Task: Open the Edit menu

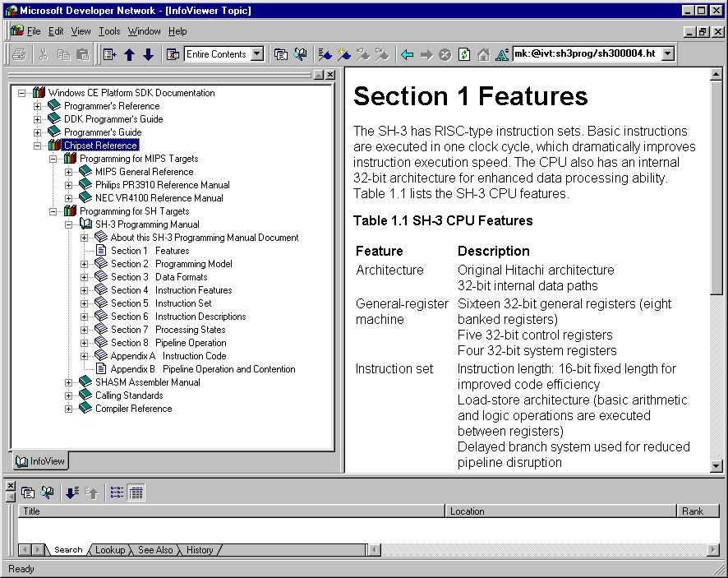Action: [x=56, y=31]
